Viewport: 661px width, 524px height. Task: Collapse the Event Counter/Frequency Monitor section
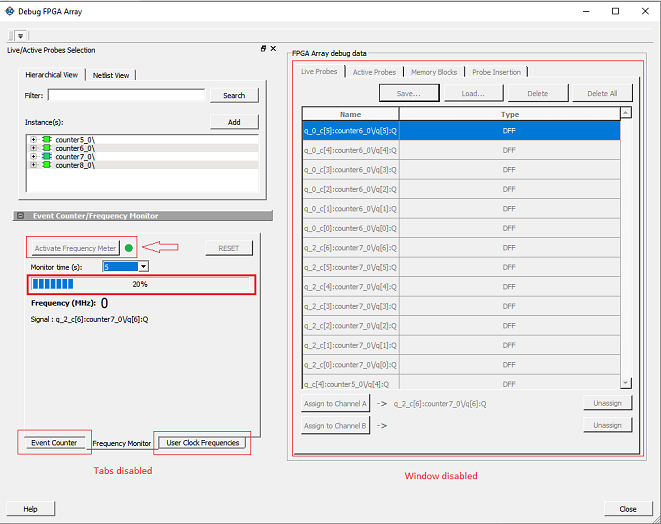pyautogui.click(x=21, y=216)
